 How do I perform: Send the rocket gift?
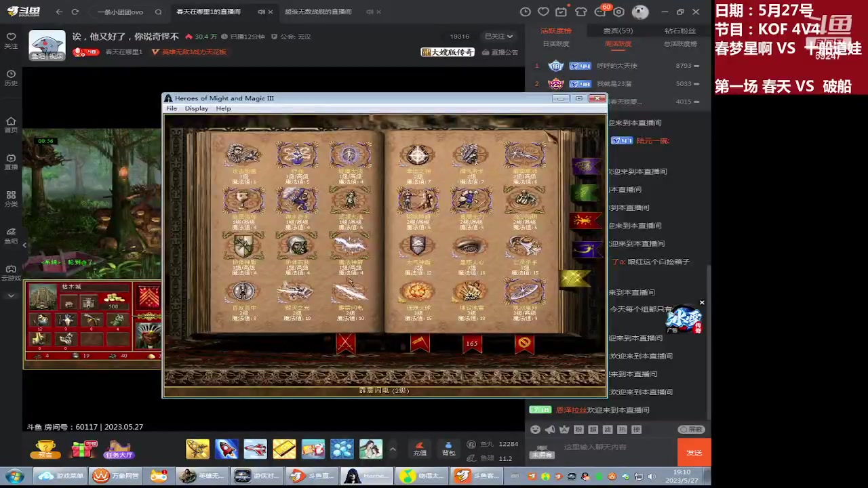tap(226, 449)
